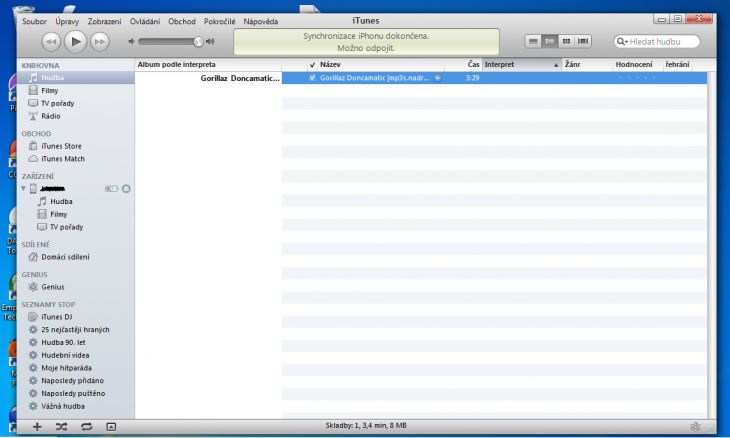The width and height of the screenshot is (730, 438).
Task: Switch to album list view icon
Action: (549, 41)
